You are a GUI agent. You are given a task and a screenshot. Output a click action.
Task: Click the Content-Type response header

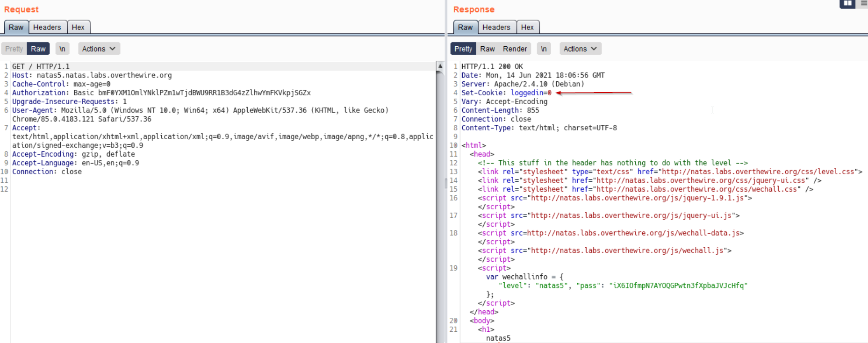pyautogui.click(x=539, y=128)
